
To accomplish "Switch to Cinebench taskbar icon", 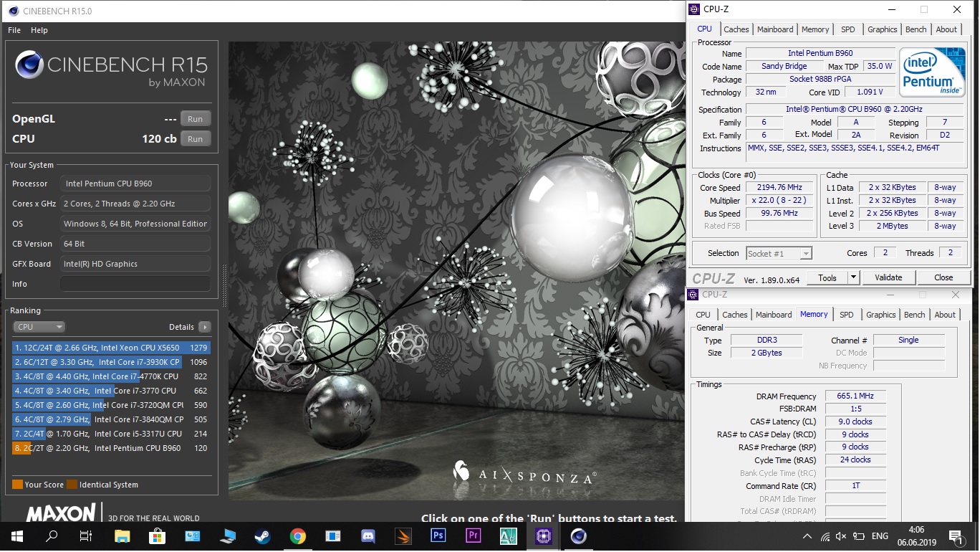I will click(x=578, y=536).
